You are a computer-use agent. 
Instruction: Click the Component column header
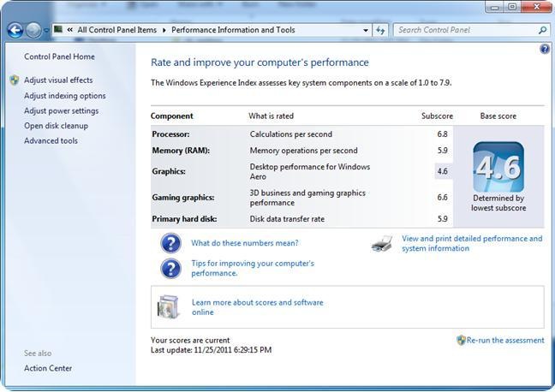point(171,116)
